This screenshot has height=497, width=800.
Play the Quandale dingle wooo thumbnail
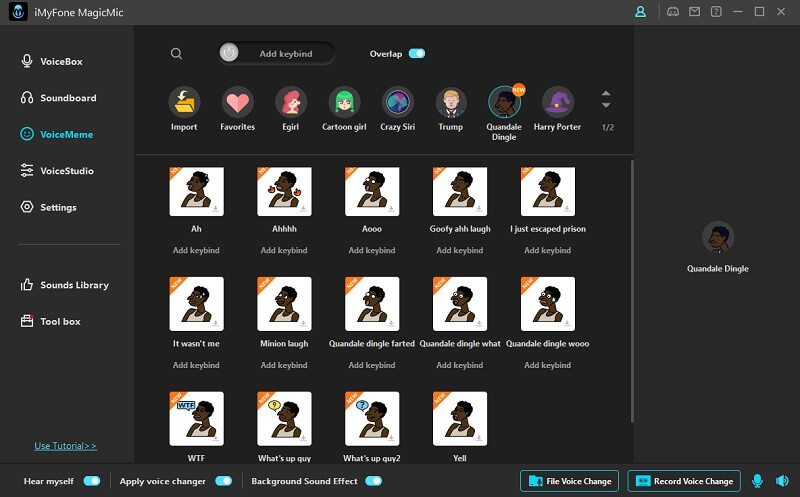(x=547, y=304)
